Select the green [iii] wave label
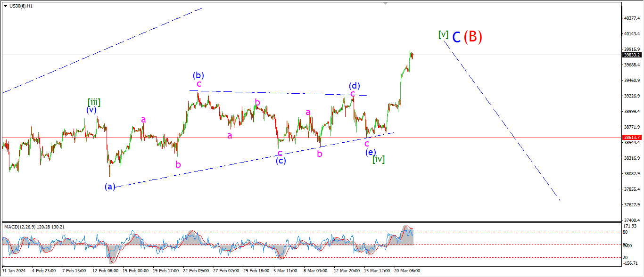Screen dimensions: 644x277 [x=94, y=102]
